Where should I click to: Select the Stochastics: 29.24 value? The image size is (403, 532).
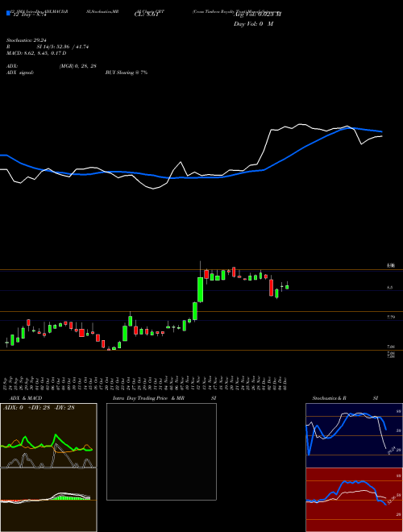pyautogui.click(x=26, y=40)
